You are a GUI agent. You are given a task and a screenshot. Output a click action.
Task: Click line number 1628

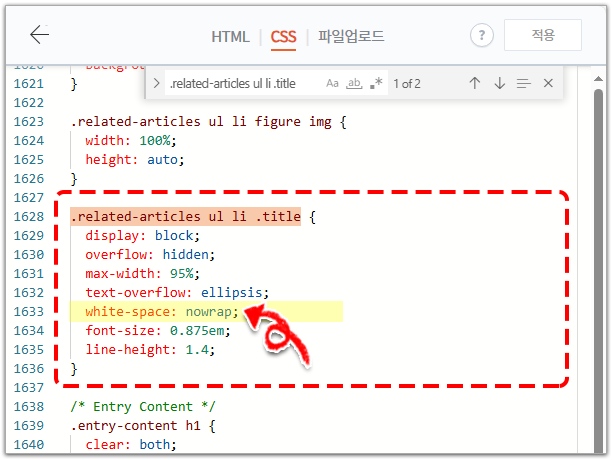coord(28,217)
